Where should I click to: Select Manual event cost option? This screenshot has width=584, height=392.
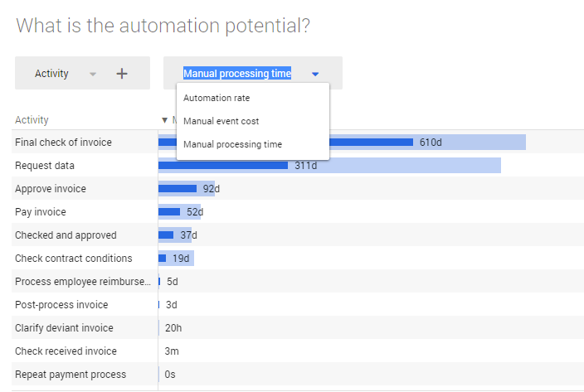pyautogui.click(x=221, y=121)
